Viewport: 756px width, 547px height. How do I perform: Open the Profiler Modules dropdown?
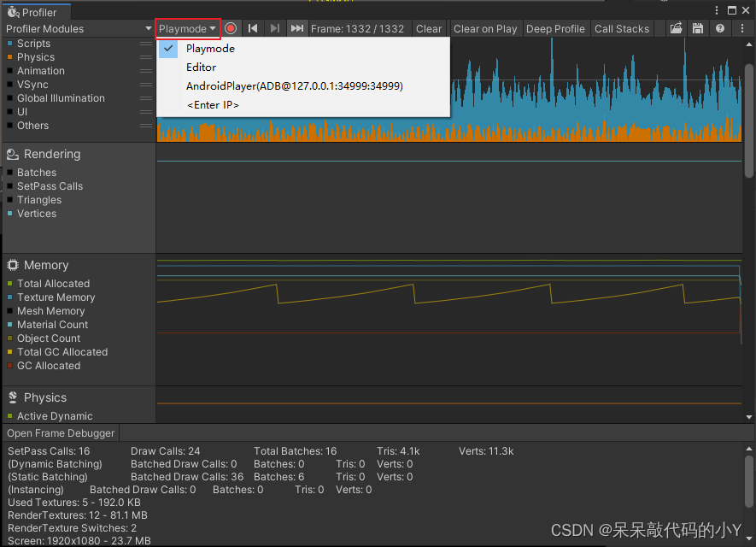(x=79, y=28)
